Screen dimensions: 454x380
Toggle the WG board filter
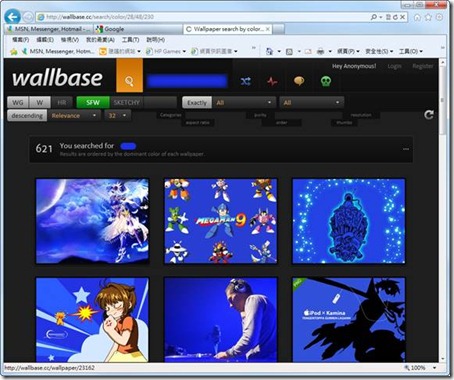coord(18,102)
